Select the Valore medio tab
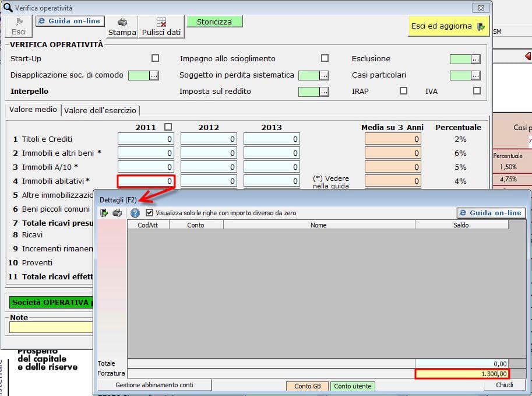Screen dimensions: 532x396 (33, 110)
